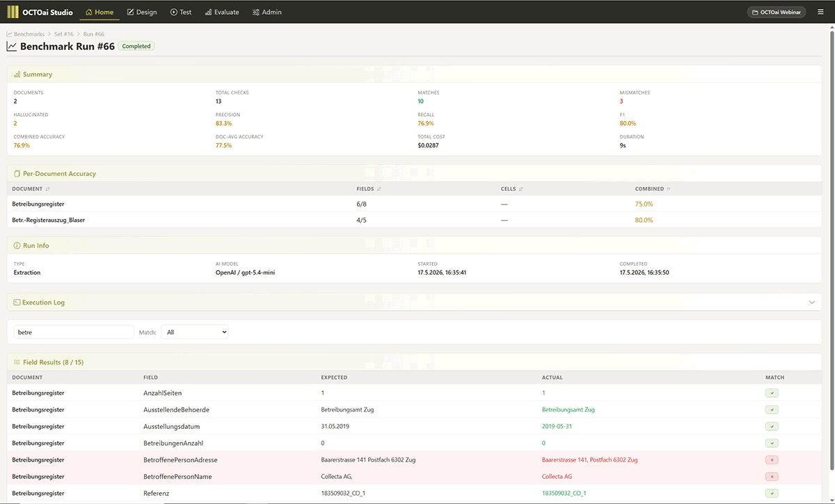Sort by Fields column using its sort icon
This screenshot has height=504, width=835.
pyautogui.click(x=379, y=189)
